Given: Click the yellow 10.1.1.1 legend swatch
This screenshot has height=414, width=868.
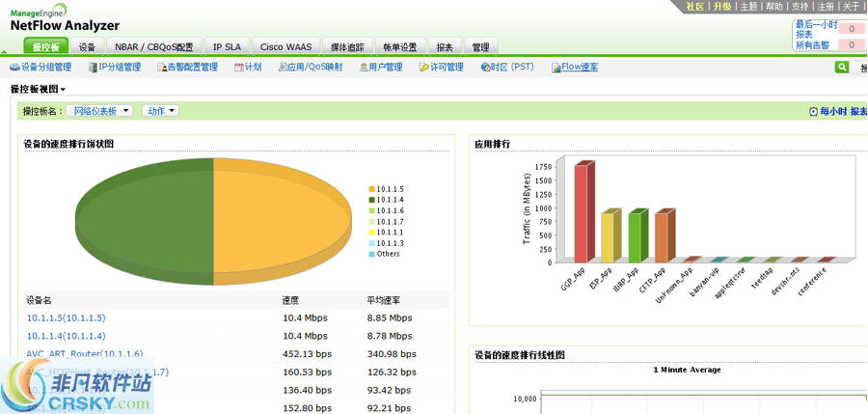Looking at the screenshot, I should (372, 233).
